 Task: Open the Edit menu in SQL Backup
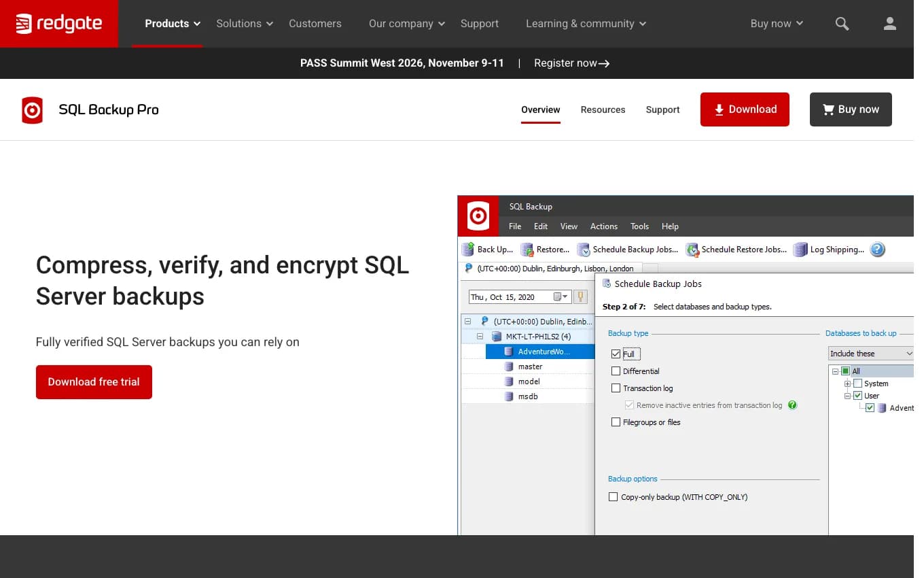coord(541,226)
